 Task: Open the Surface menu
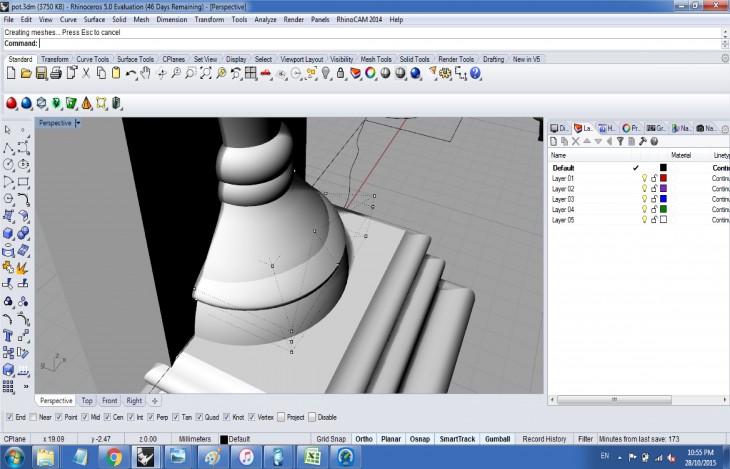(x=94, y=19)
